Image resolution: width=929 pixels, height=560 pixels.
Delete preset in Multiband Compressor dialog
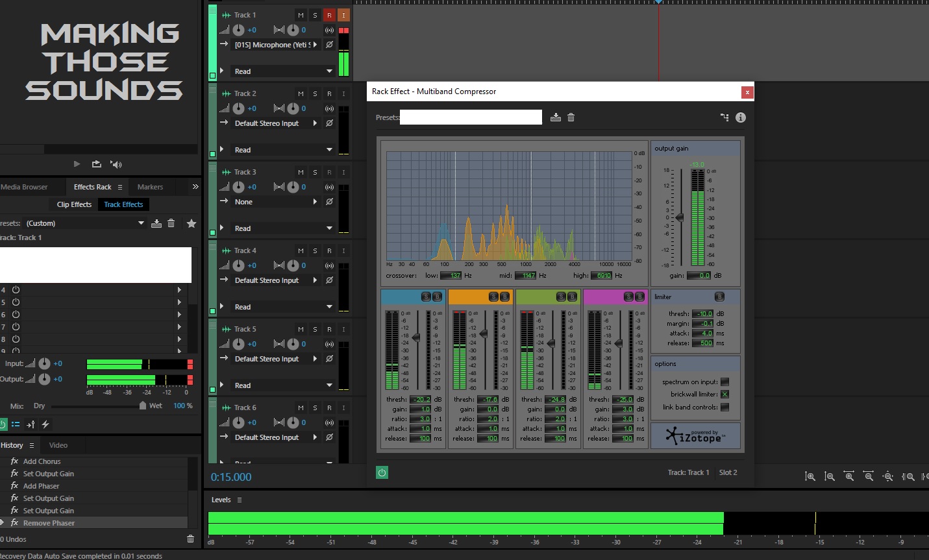571,117
